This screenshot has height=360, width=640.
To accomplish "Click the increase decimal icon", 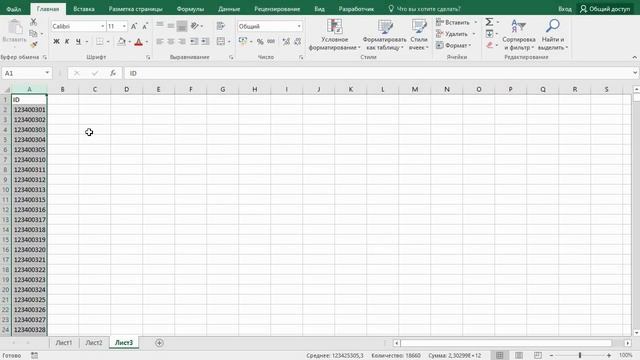I will click(286, 41).
